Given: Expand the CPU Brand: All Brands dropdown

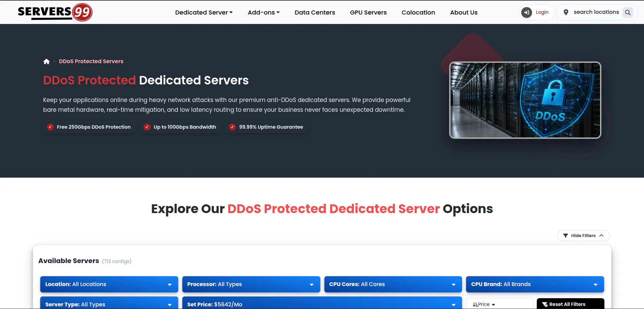Looking at the screenshot, I should pos(535,284).
